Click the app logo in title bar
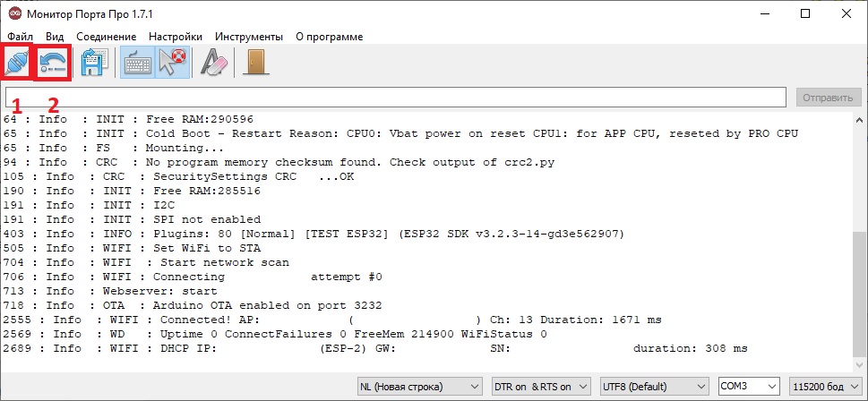868x401 pixels. click(x=15, y=13)
